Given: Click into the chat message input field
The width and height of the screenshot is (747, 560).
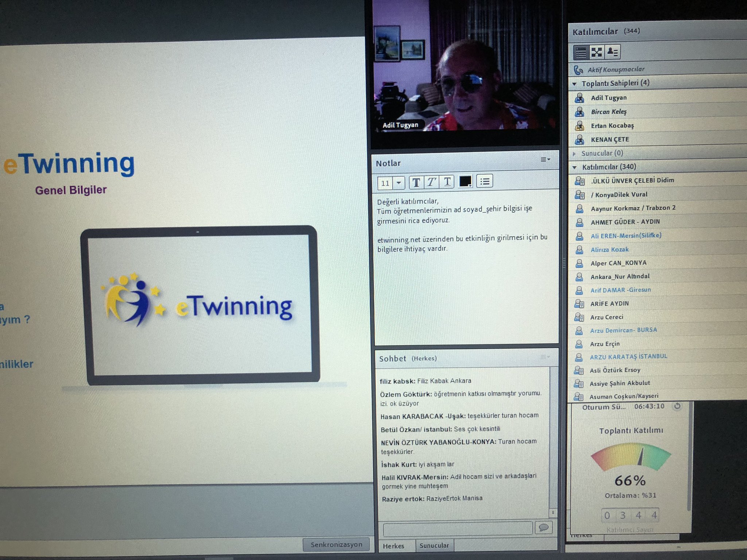Looking at the screenshot, I should click(x=457, y=528).
